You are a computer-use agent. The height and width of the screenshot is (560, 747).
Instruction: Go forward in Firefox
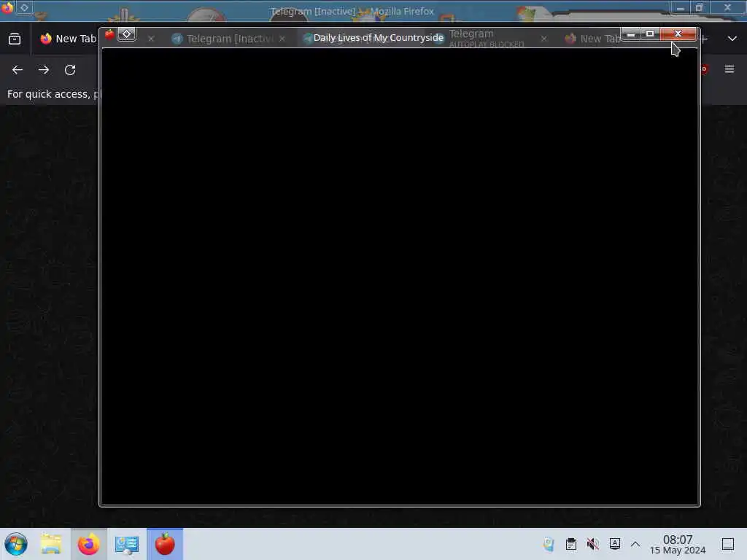(44, 70)
